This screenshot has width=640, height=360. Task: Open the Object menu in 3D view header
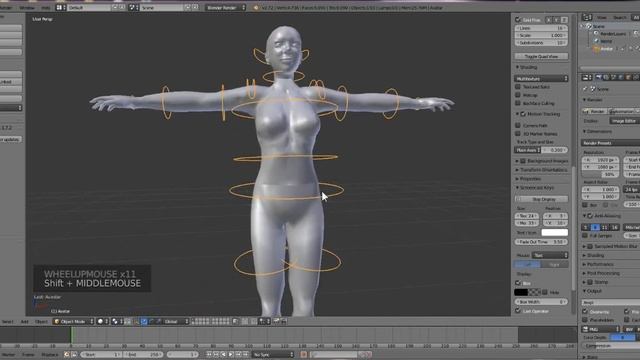41,322
